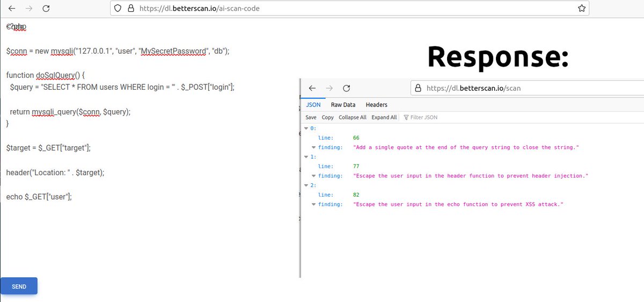Click the Filter JSON search field
The image size is (644, 302).
point(424,117)
